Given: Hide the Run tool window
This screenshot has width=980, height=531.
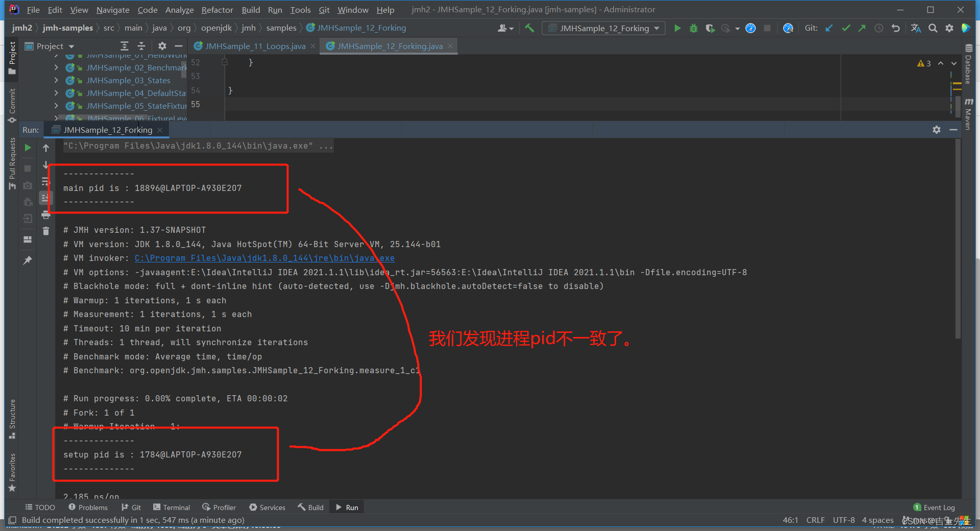Looking at the screenshot, I should [x=953, y=130].
